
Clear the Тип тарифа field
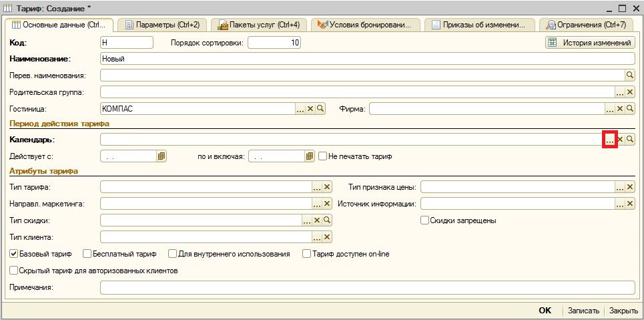click(x=327, y=187)
